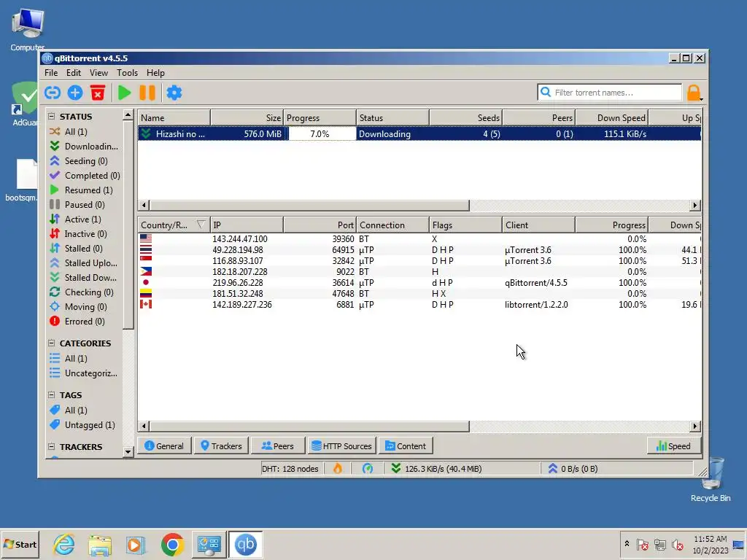Switch to the Peers tab
The image size is (747, 560).
pyautogui.click(x=278, y=446)
